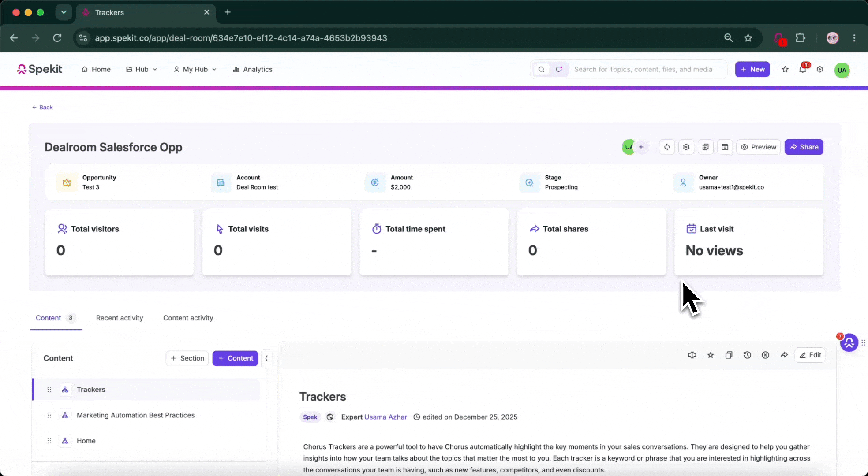Viewport: 868px width, 476px height.
Task: Expand the Hub dropdown menu
Action: pos(142,69)
